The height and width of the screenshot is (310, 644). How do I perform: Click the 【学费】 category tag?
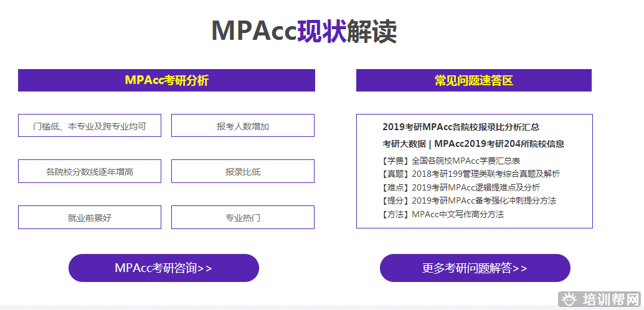pyautogui.click(x=395, y=161)
